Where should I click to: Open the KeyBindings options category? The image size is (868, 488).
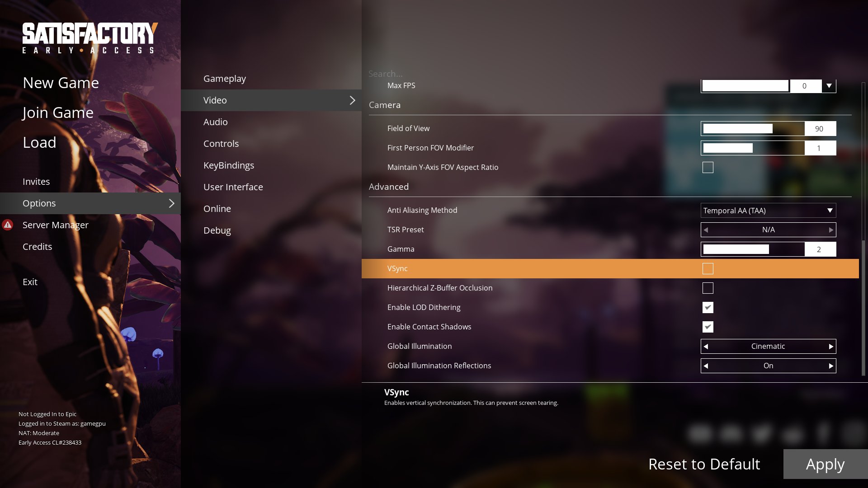click(271, 165)
